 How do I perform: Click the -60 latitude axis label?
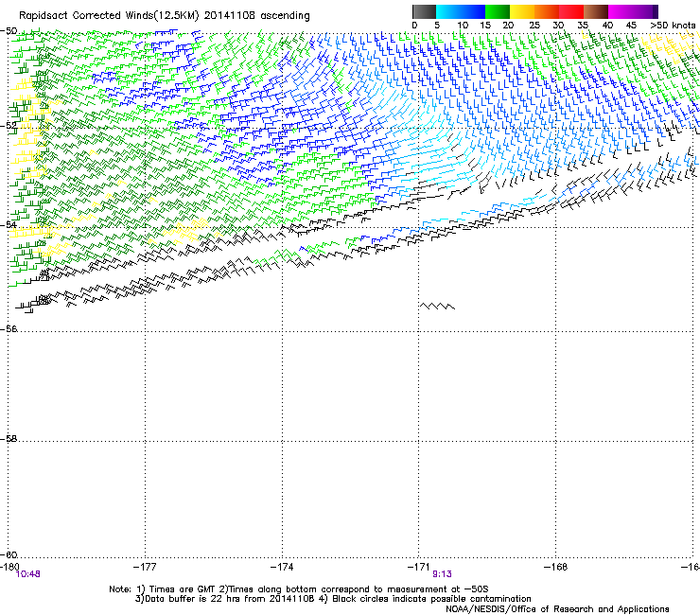9,554
